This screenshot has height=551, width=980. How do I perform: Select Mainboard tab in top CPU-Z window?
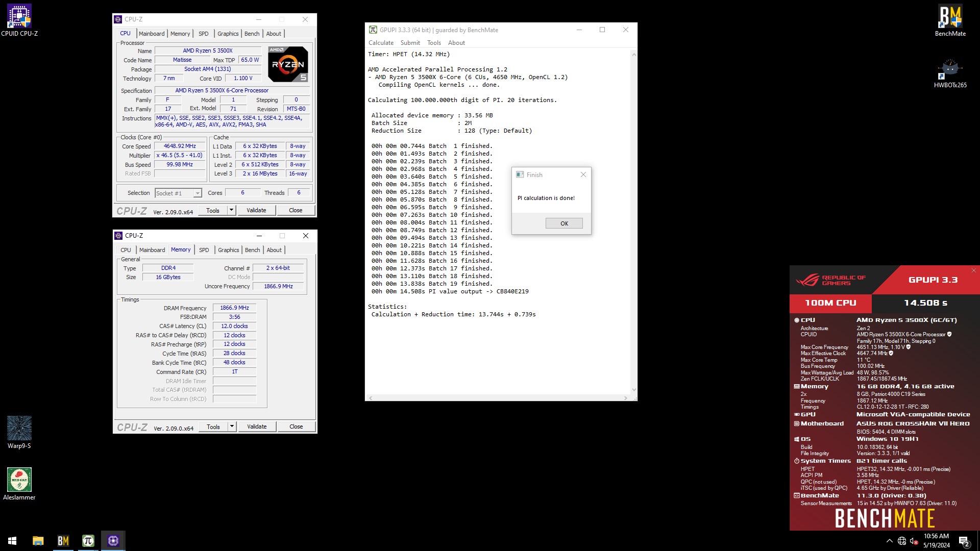coord(152,34)
